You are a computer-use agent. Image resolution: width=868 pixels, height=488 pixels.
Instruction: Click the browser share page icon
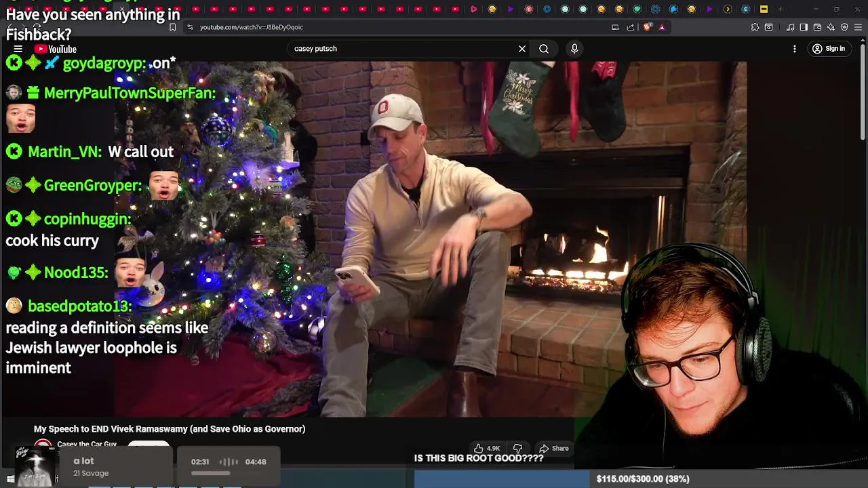click(631, 27)
